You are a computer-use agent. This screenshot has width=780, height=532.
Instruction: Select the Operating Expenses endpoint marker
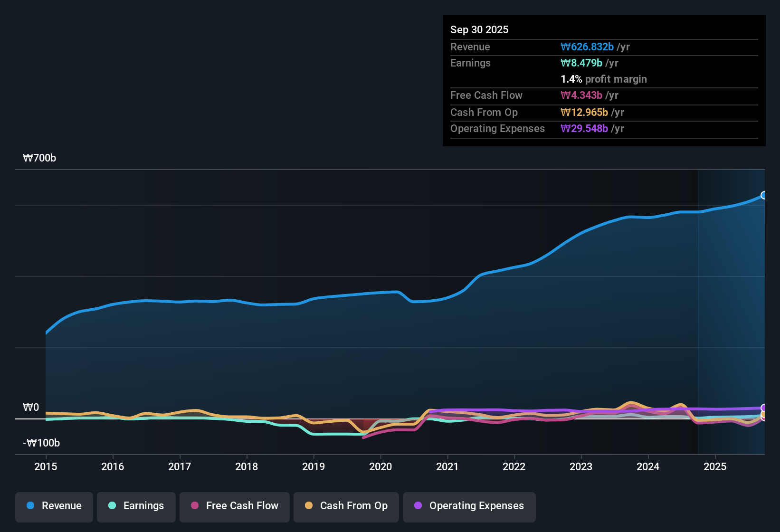tap(764, 408)
